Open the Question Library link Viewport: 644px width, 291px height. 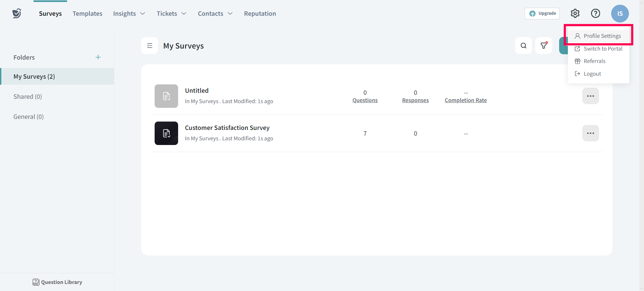(x=57, y=282)
